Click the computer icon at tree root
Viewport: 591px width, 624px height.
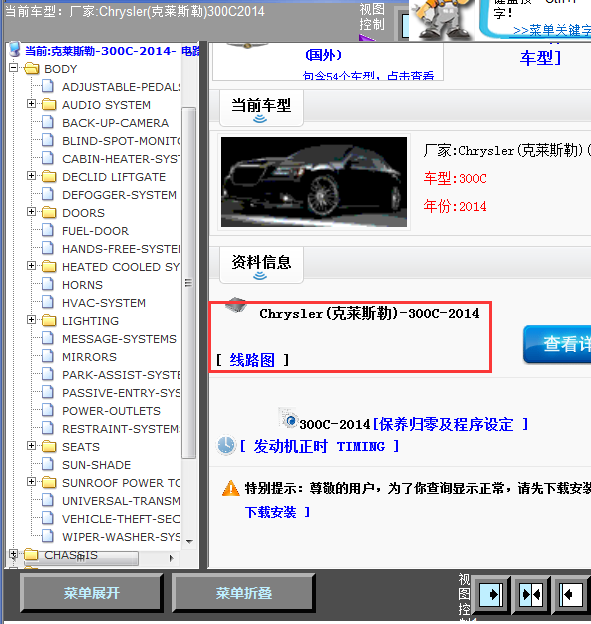(15, 49)
